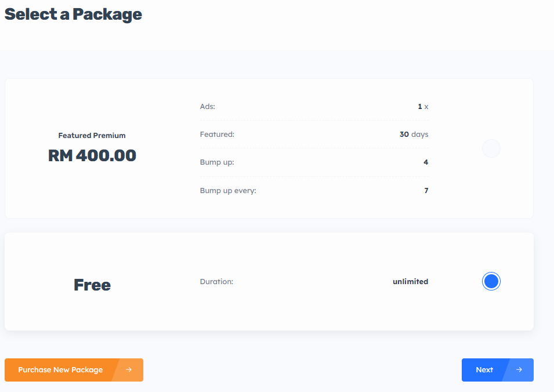Click the Bump up every value 7

click(426, 191)
